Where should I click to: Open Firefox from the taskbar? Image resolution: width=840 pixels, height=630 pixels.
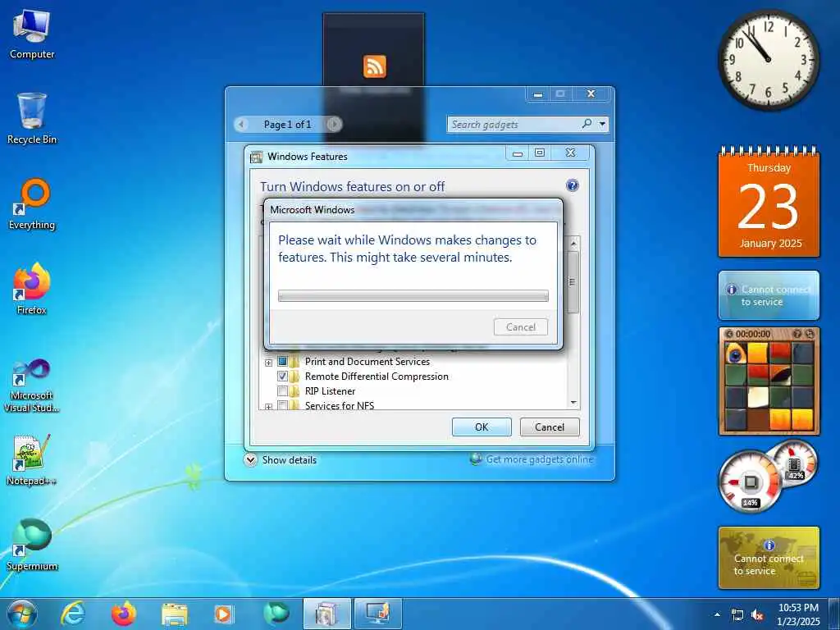tap(124, 614)
